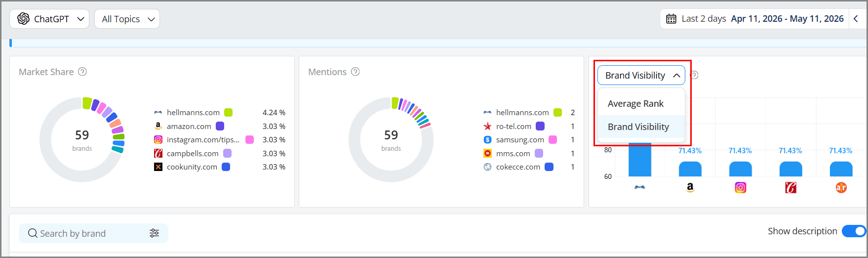Click the Amazon logo in Market Share list
The width and height of the screenshot is (868, 258).
point(158,127)
